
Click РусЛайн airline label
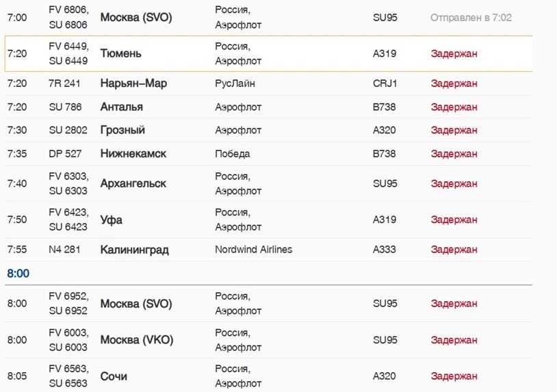(x=235, y=83)
